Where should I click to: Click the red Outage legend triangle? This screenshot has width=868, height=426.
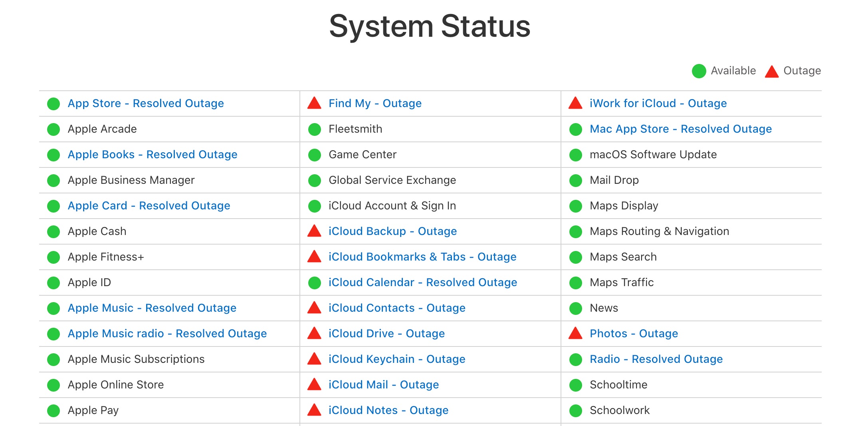tap(771, 72)
